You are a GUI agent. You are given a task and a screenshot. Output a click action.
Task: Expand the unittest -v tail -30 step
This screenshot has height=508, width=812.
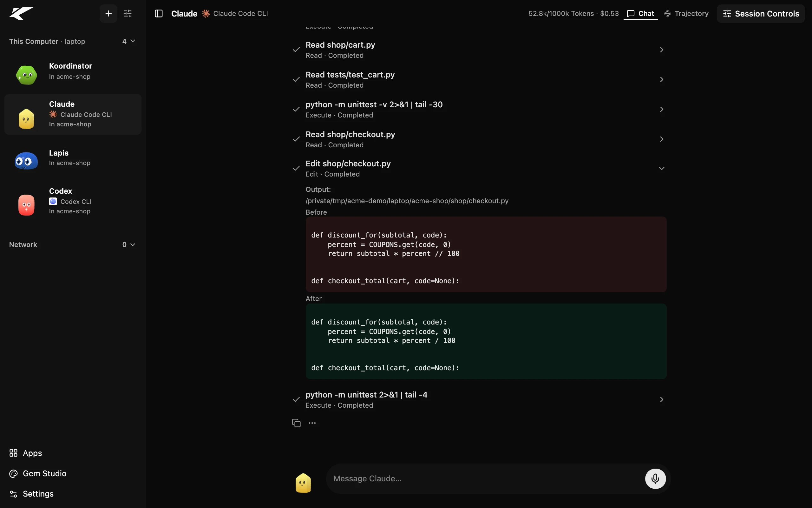pyautogui.click(x=661, y=110)
